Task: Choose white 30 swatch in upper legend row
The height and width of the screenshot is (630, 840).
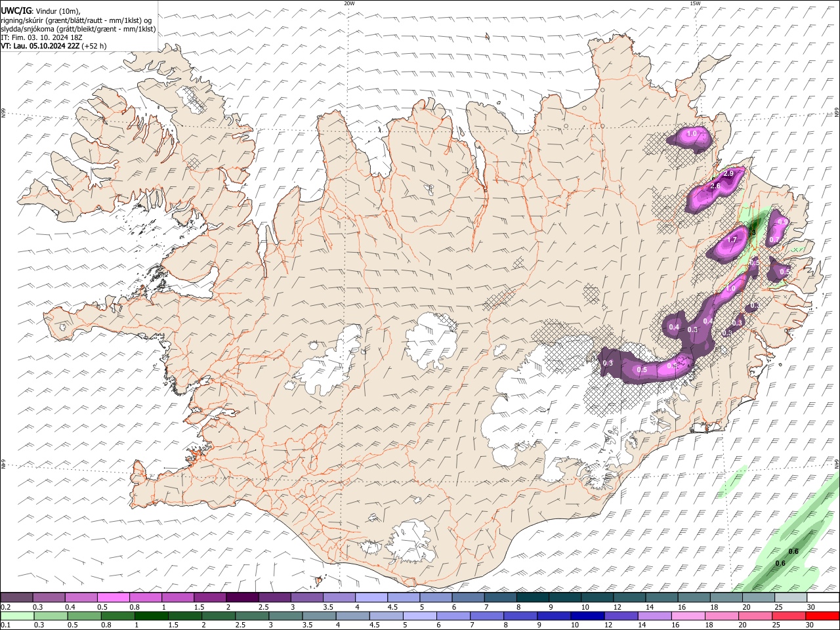Action: coord(823,597)
